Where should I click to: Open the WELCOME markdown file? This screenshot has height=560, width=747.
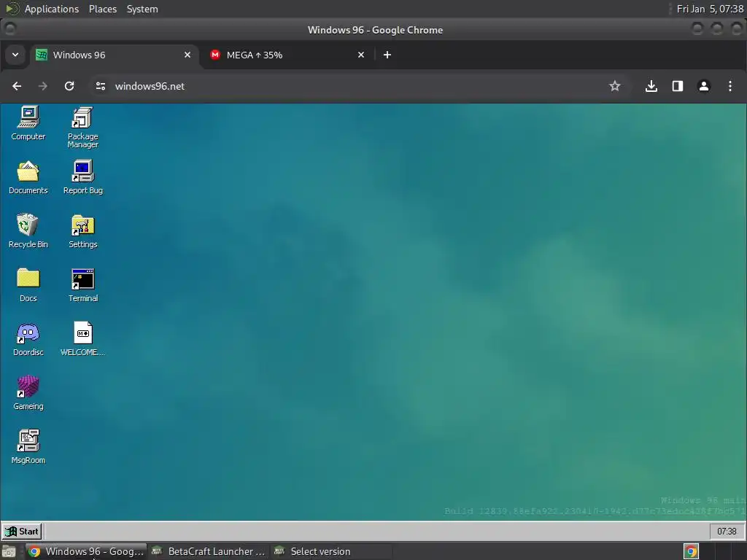[x=83, y=340]
